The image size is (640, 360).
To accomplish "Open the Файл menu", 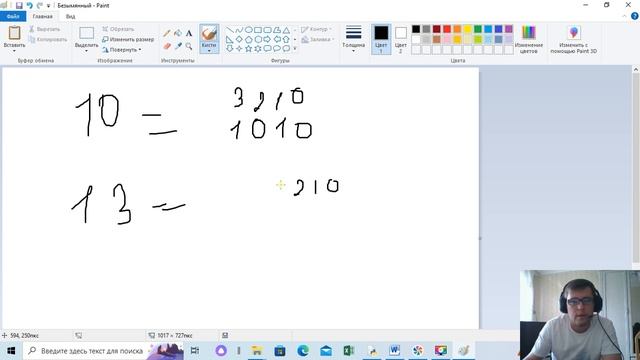I will (x=13, y=16).
